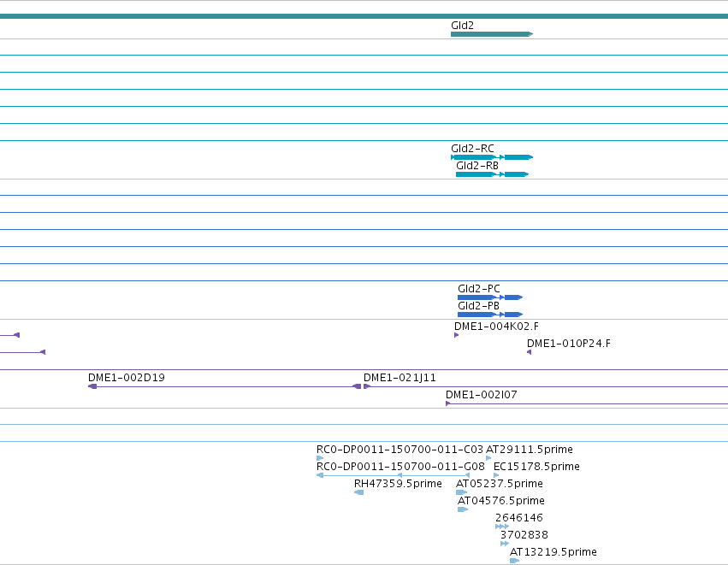Click the Gld2-PC label text
This screenshot has height=565, width=728.
pyautogui.click(x=479, y=289)
